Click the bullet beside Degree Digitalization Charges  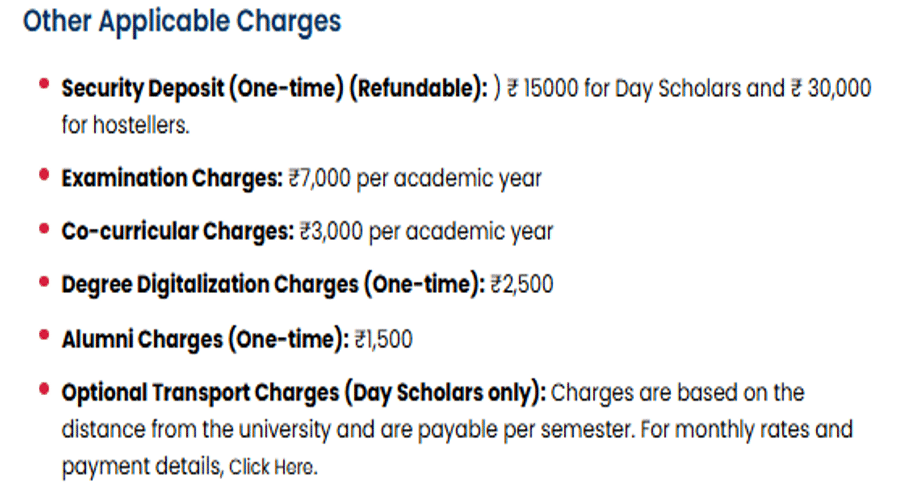tap(43, 281)
